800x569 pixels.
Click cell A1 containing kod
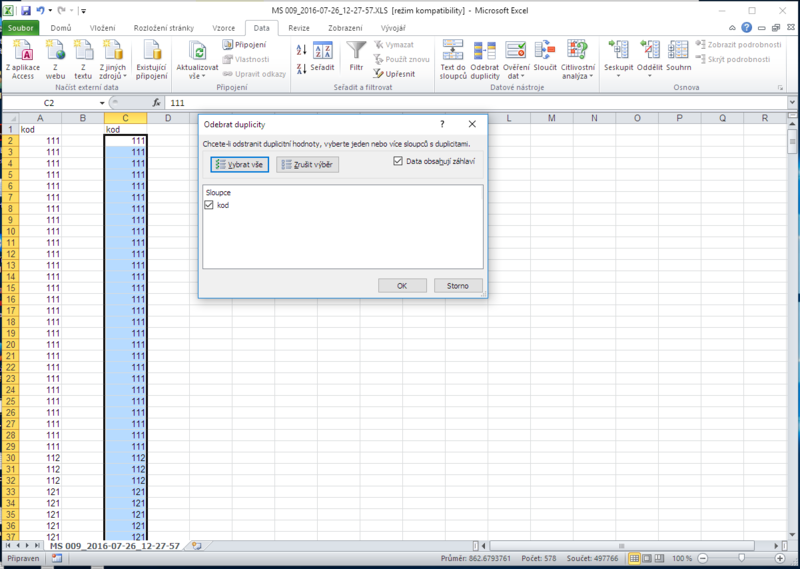[x=40, y=130]
